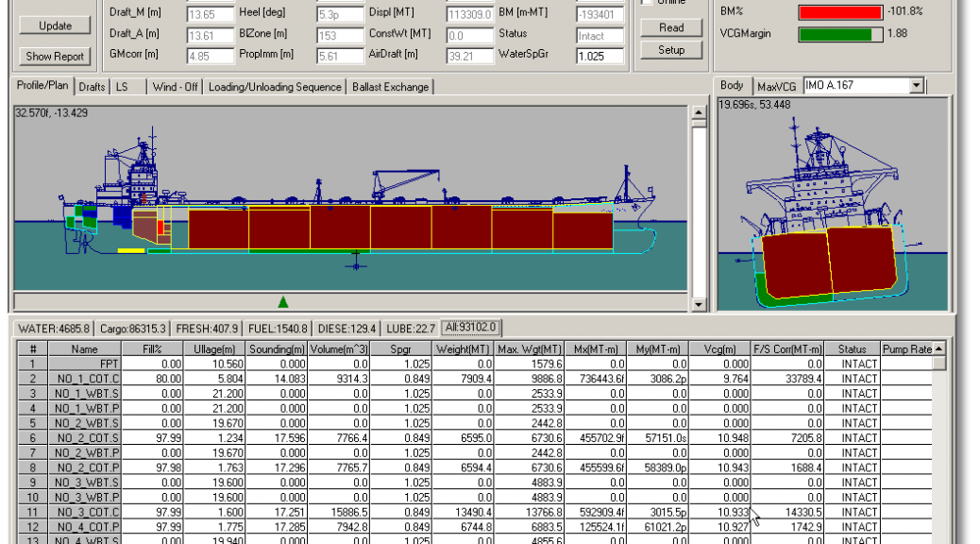
Task: Click the tank table scroll up arrow
Action: tap(938, 348)
